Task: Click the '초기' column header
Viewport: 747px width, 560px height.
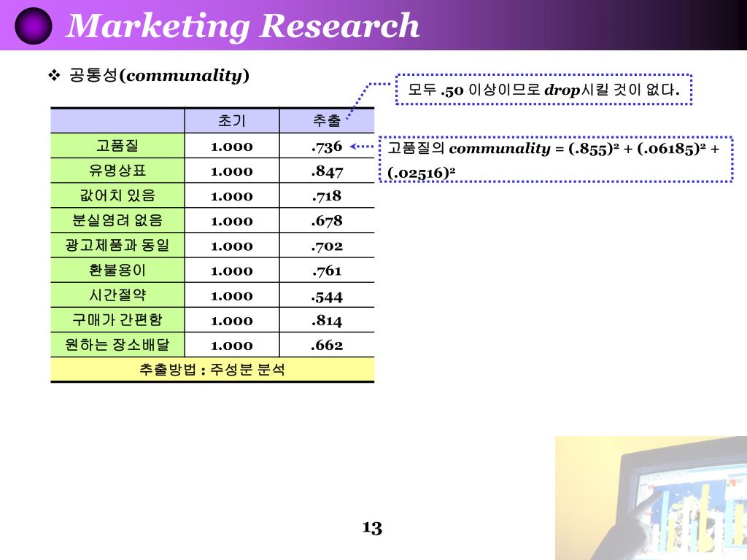Action: (x=231, y=121)
